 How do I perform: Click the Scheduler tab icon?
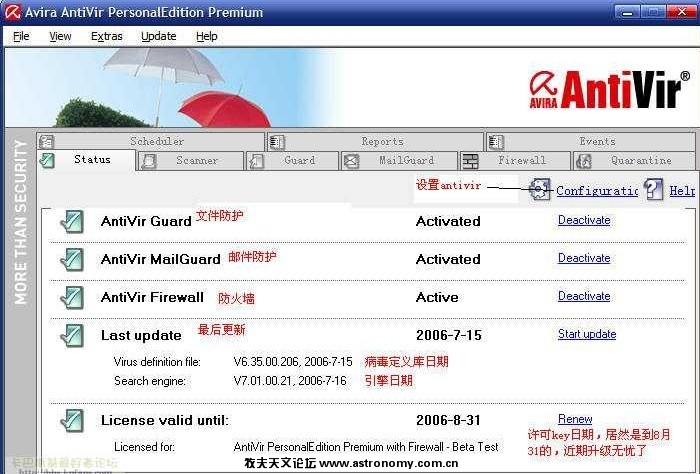(x=46, y=141)
